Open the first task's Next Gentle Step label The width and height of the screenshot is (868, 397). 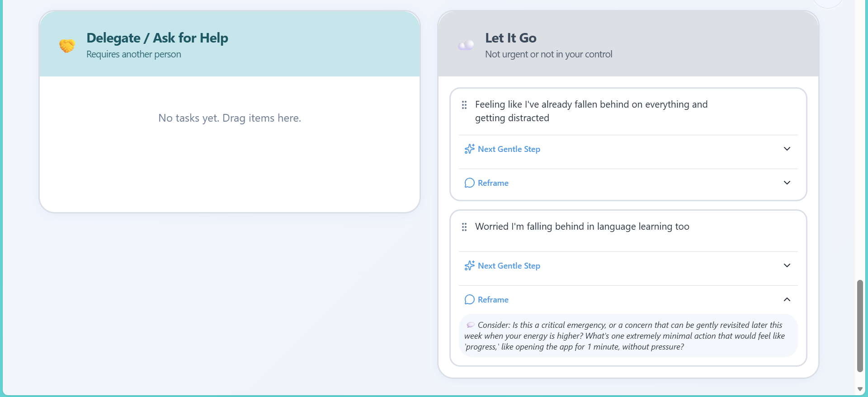pyautogui.click(x=509, y=149)
